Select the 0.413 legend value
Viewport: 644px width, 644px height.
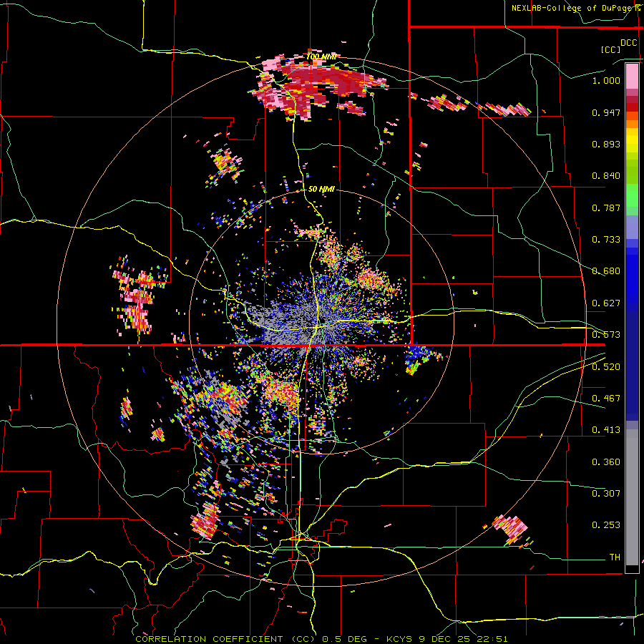[606, 430]
